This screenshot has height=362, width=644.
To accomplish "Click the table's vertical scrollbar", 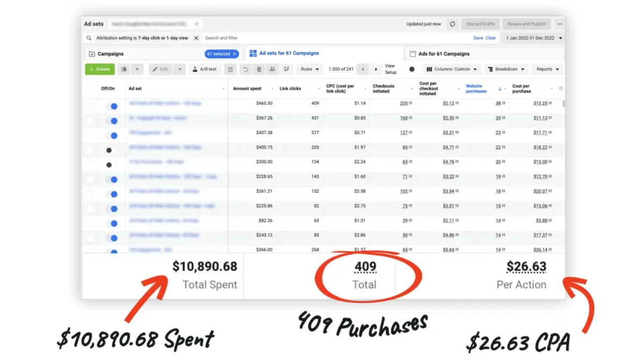I will (563, 105).
